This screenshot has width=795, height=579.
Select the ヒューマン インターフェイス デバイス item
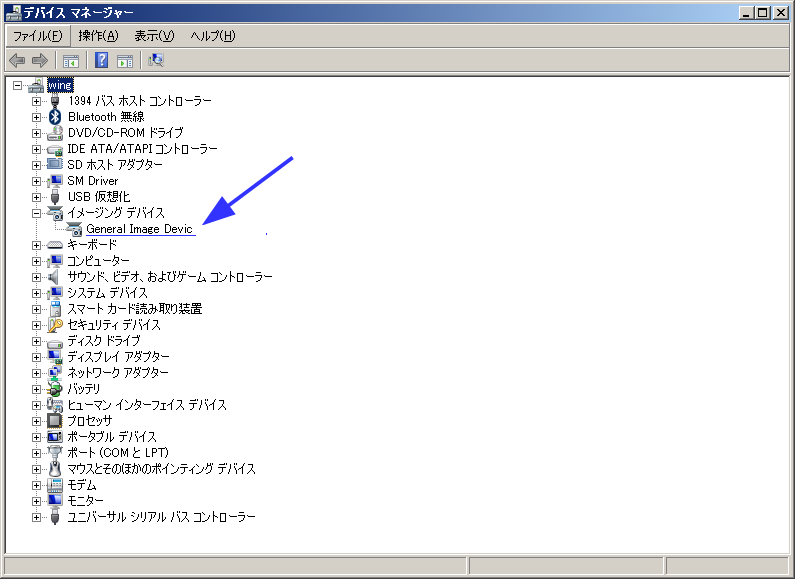coord(147,405)
